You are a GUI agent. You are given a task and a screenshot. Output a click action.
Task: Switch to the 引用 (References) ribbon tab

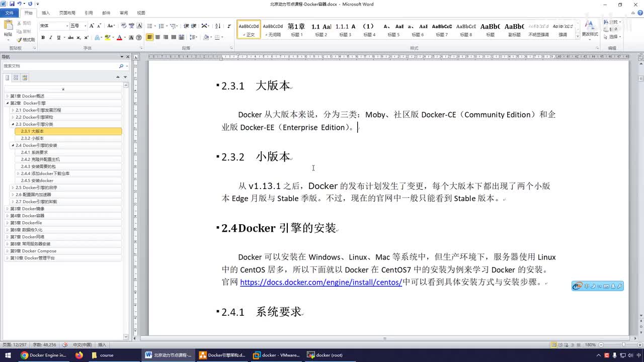coord(89,13)
